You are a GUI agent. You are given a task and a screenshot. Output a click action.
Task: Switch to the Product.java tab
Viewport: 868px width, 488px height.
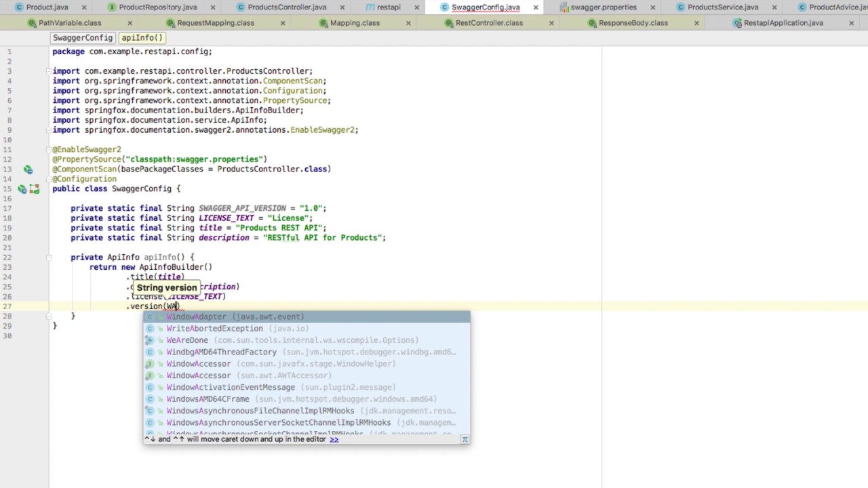pos(47,7)
